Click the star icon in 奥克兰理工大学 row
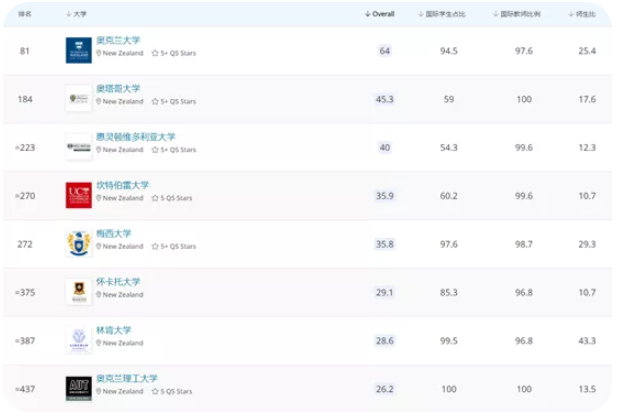Screen dimensions: 623x414 pos(155,391)
